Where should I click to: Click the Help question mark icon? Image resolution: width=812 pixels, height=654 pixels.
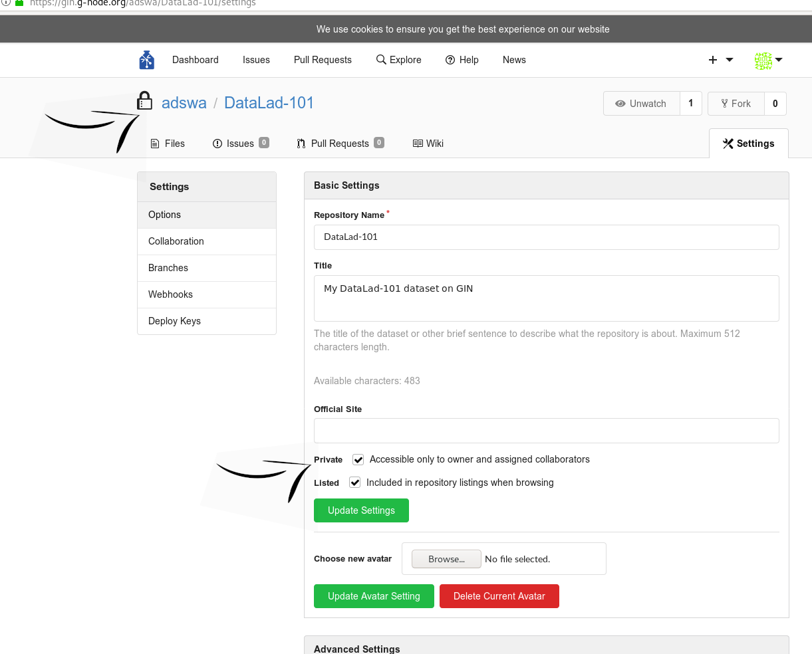(450, 60)
